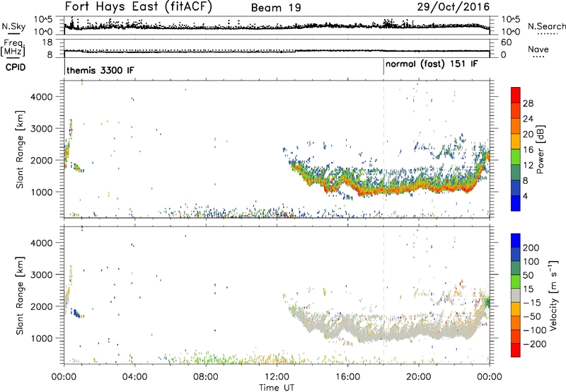Click the "Fort Hays East (fitACF)" title
This screenshot has height=392, width=566.
[x=139, y=7]
